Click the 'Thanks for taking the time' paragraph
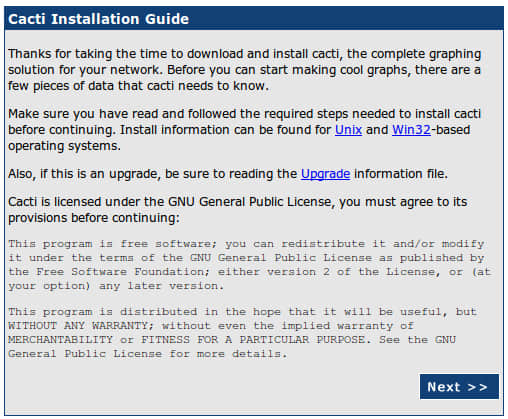 tap(245, 70)
